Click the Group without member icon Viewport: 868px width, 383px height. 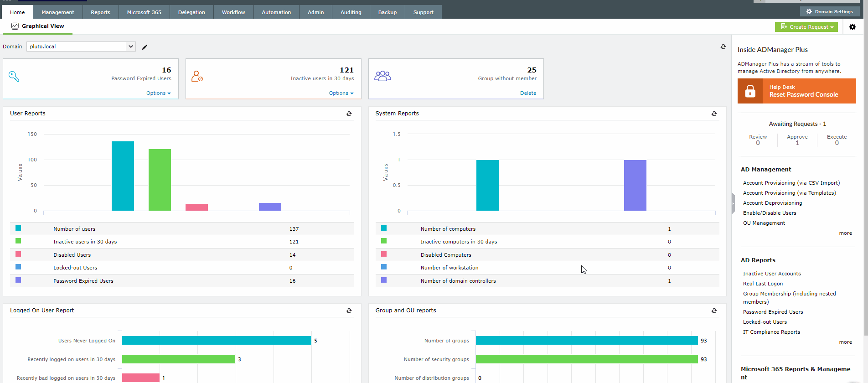pos(382,76)
